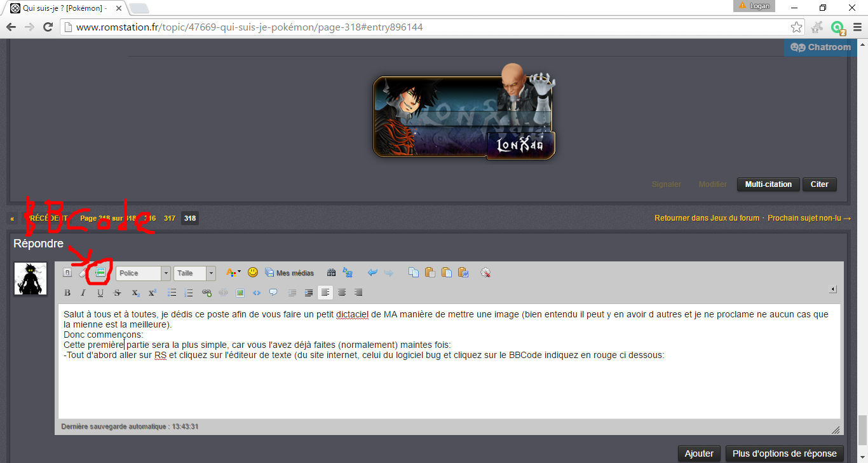Click the Replace icon
This screenshot has width=868, height=463.
(348, 273)
